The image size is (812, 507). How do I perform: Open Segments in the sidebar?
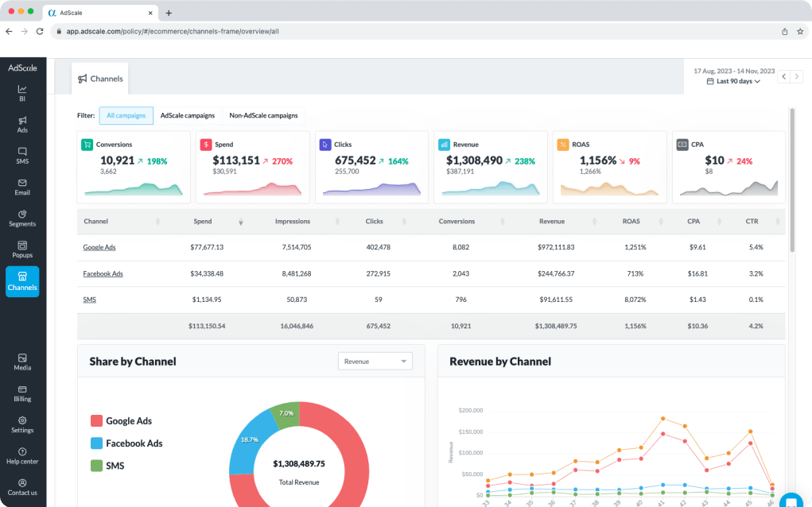pos(22,218)
